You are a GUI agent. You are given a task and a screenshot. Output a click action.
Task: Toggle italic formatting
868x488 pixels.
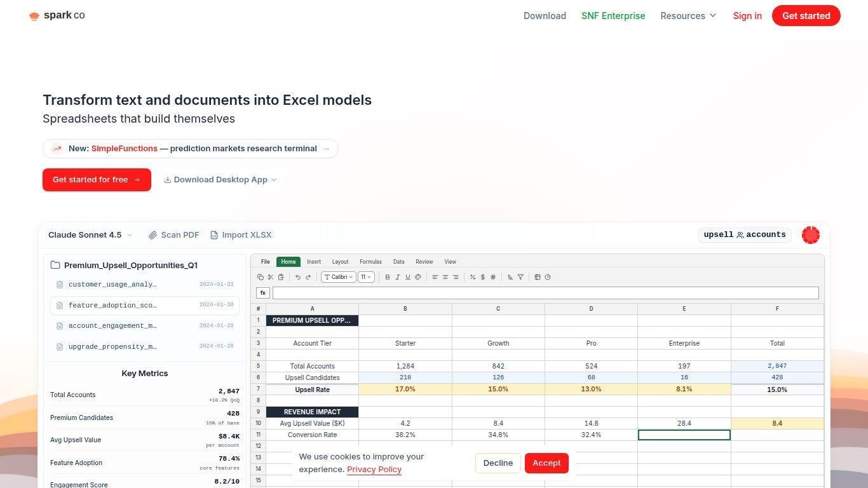click(397, 277)
